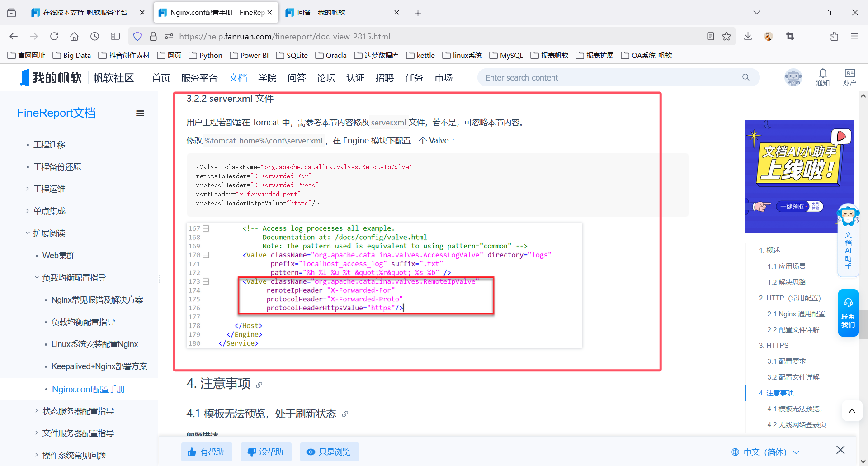Viewport: 868px width, 466px height.
Task: Click the search magnifier icon
Action: (745, 77)
